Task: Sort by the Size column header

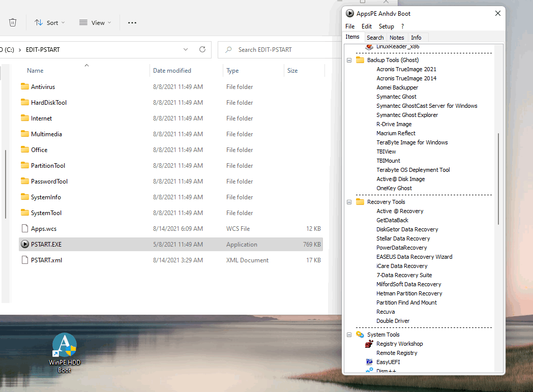Action: 292,71
